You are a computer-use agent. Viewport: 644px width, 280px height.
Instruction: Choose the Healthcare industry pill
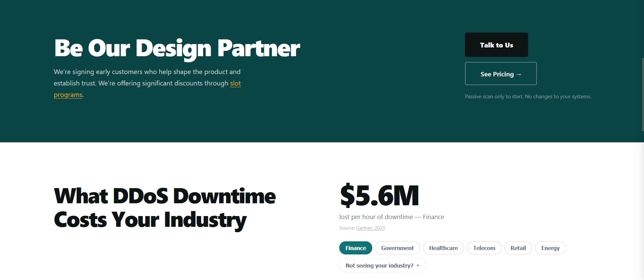tap(443, 248)
